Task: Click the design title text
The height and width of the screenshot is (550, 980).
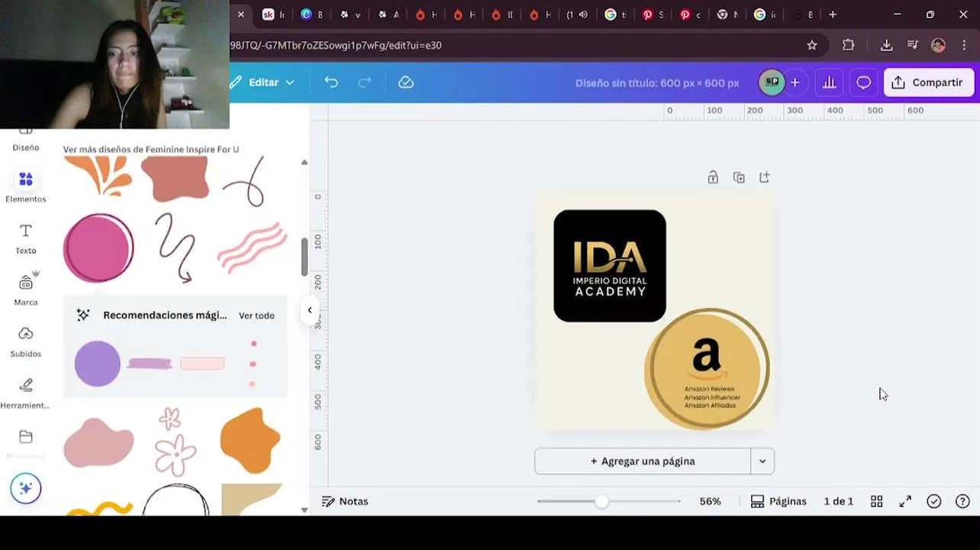Action: pos(657,82)
